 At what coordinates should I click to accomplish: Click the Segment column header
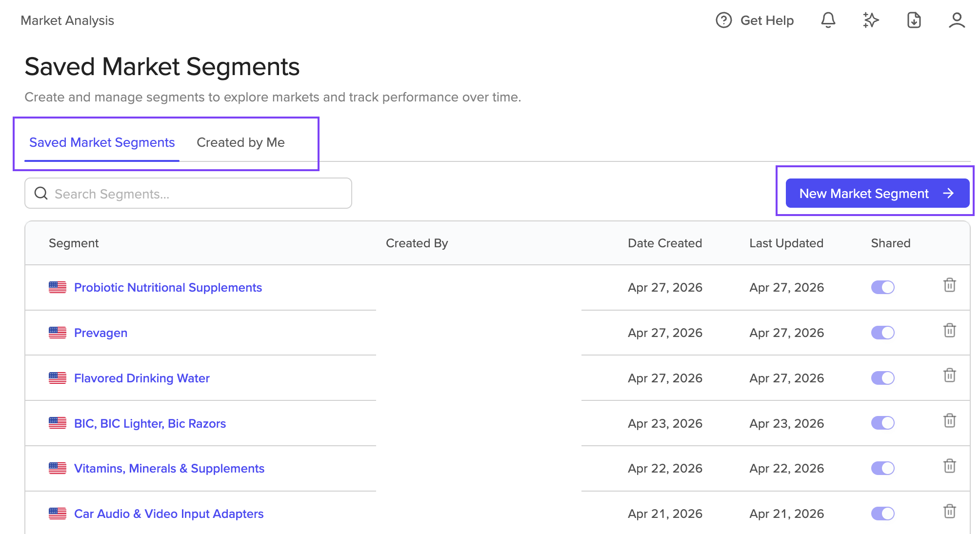[74, 243]
